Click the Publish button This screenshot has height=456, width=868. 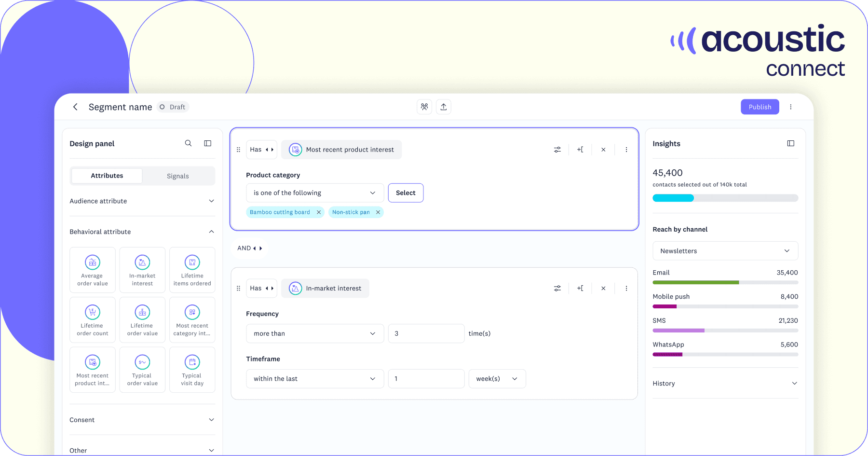(759, 107)
